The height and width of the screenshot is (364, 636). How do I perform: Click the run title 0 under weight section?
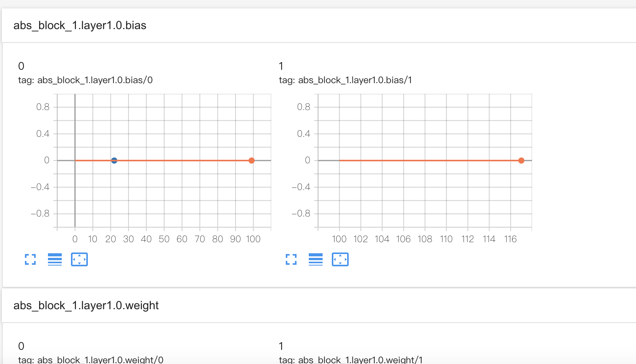click(x=21, y=346)
